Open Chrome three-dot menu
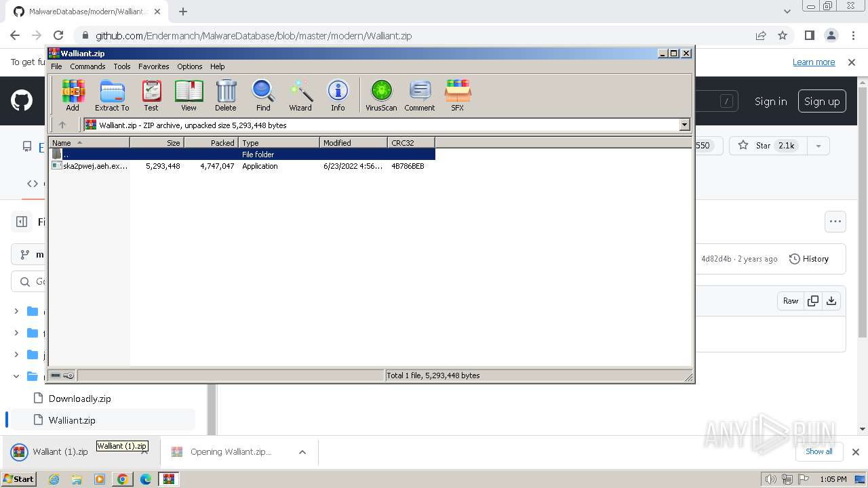868x488 pixels. tap(853, 35)
